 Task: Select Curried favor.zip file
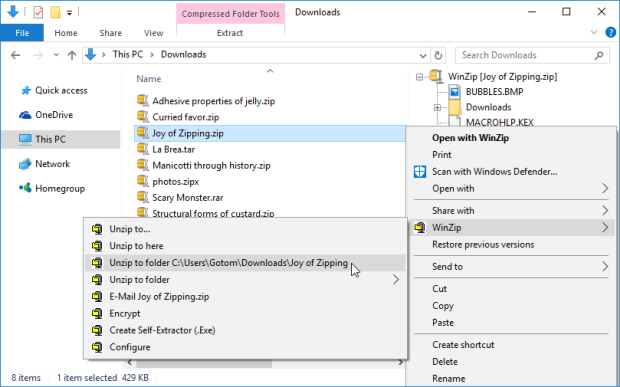point(185,117)
